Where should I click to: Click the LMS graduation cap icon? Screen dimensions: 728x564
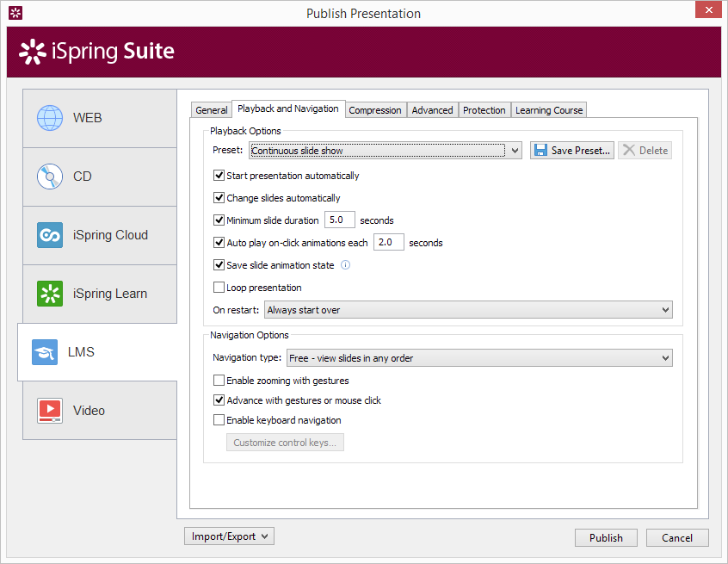coord(45,352)
